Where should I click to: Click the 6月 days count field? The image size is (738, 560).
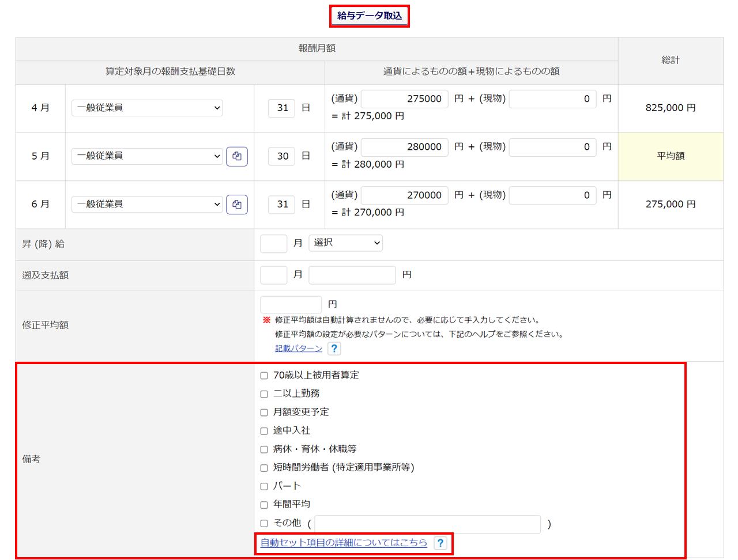(282, 205)
